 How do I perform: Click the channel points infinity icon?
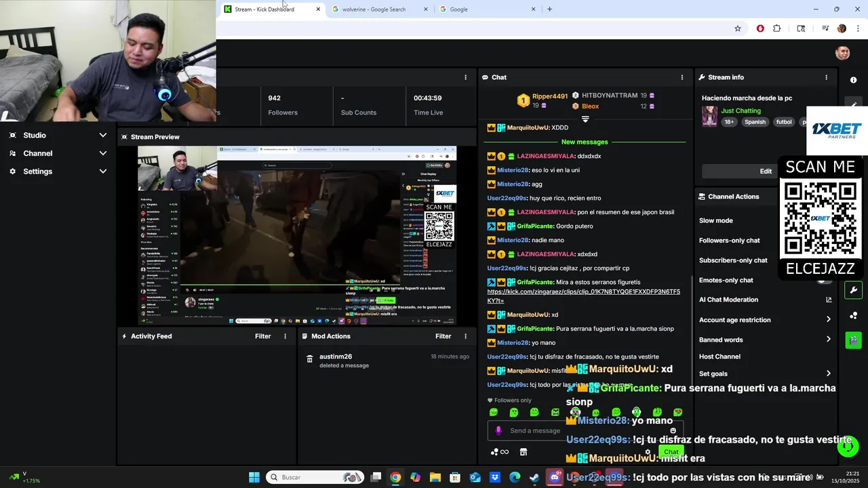click(x=500, y=452)
